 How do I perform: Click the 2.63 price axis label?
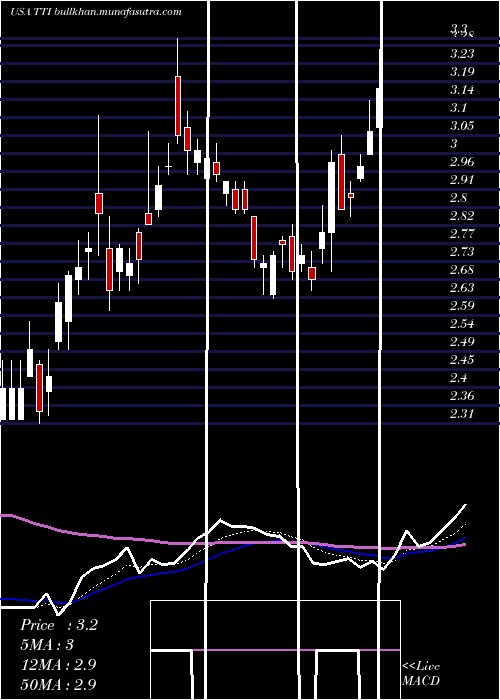pyautogui.click(x=462, y=288)
